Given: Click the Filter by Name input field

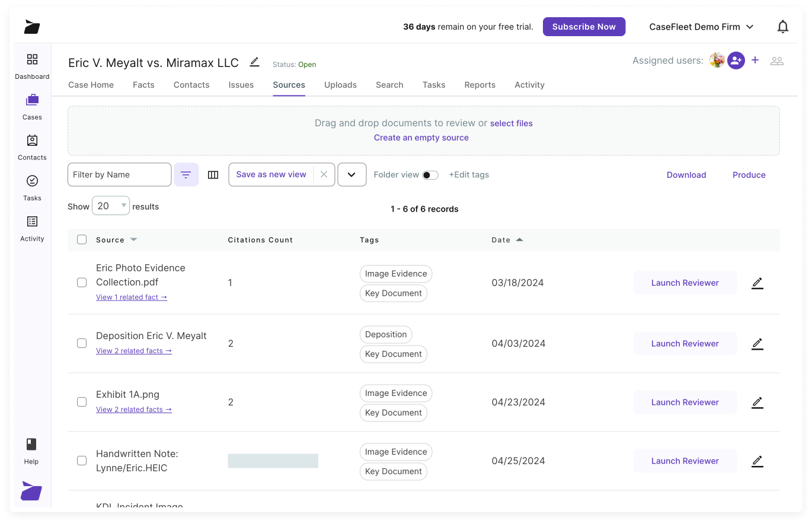Looking at the screenshot, I should (119, 175).
